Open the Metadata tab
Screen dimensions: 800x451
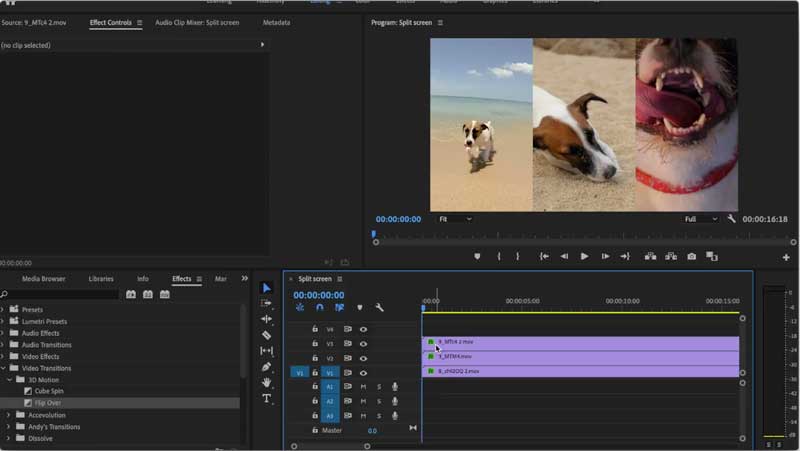point(276,22)
